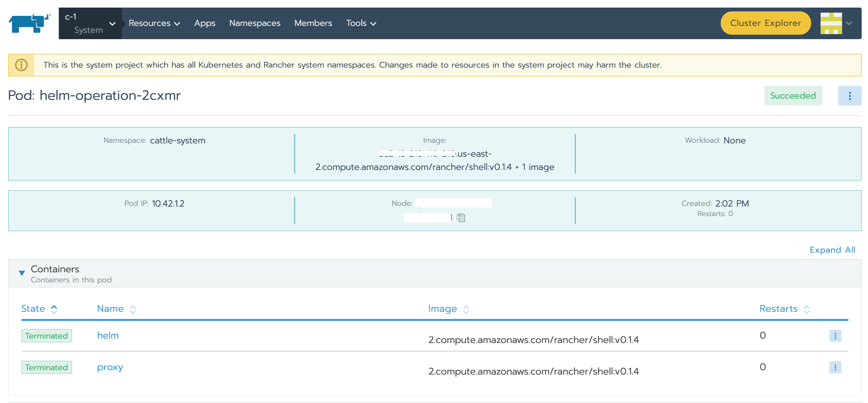The image size is (868, 403).
Task: Open the Resources dropdown menu
Action: click(x=154, y=23)
